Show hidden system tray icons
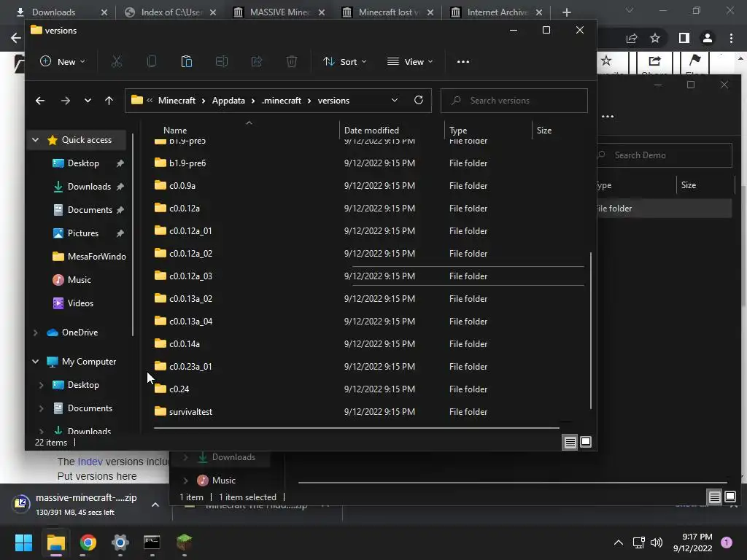747x560 pixels. tap(619, 542)
